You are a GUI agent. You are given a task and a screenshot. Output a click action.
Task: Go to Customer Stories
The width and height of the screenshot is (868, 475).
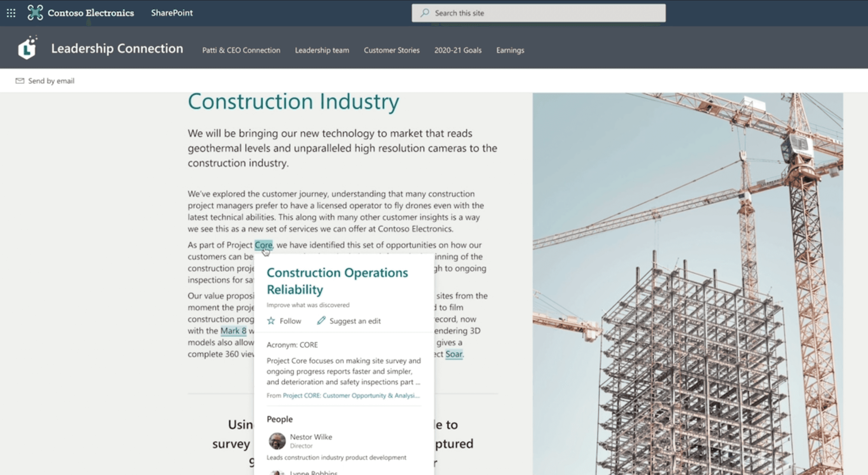pos(392,50)
